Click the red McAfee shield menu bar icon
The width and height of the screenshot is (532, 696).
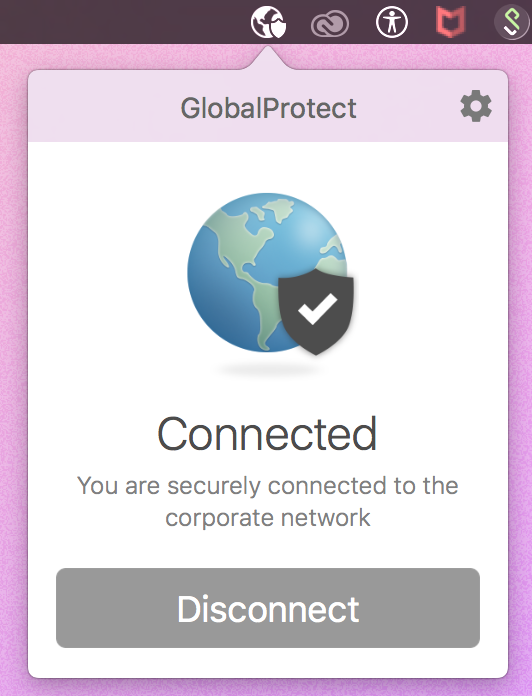451,21
